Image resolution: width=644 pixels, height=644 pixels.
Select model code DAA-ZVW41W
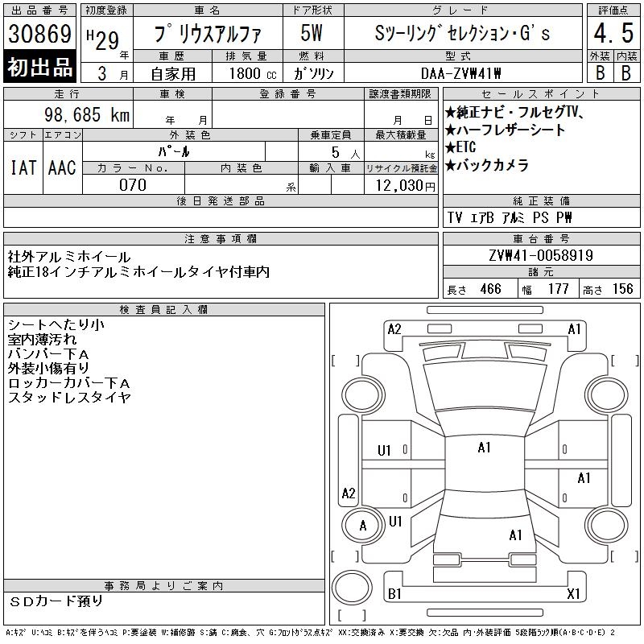tap(462, 73)
